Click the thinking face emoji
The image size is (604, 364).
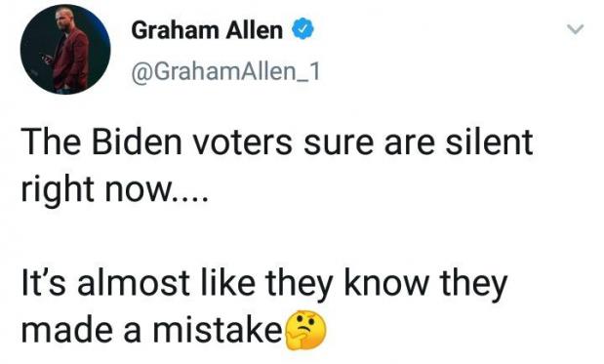point(305,331)
